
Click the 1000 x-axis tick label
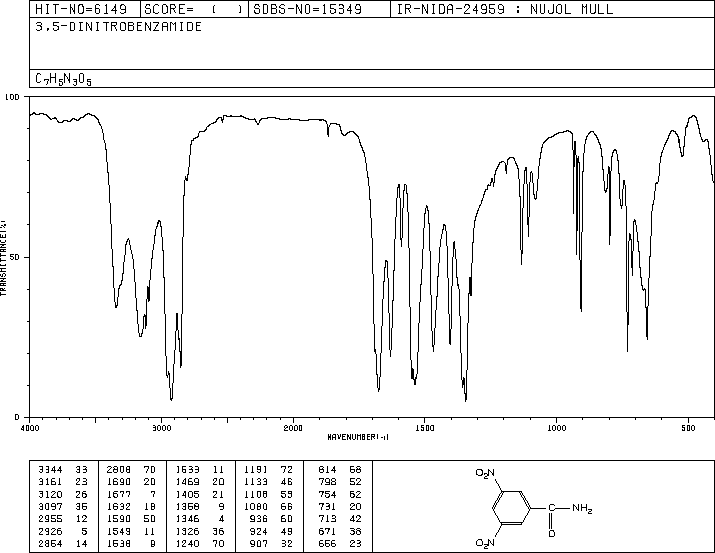tap(556, 428)
